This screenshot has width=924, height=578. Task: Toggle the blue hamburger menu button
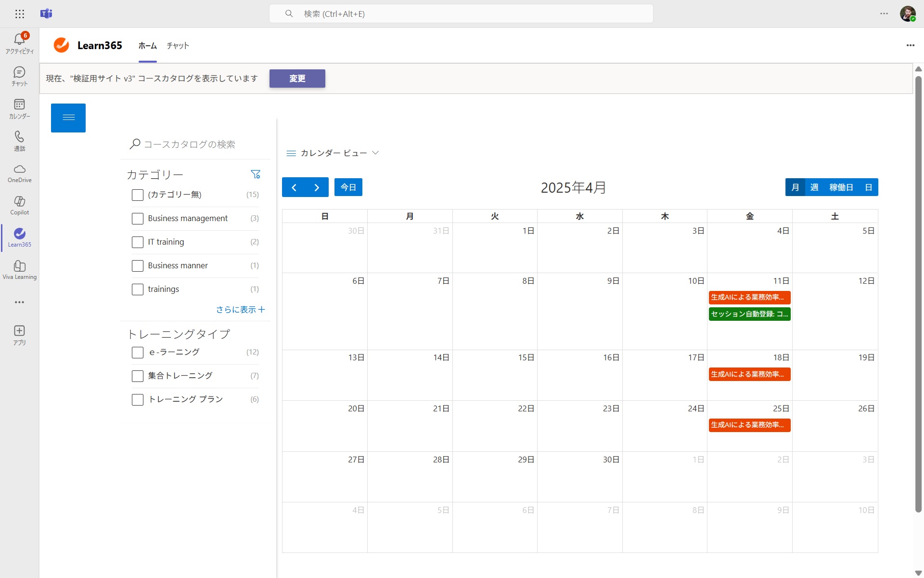[68, 118]
